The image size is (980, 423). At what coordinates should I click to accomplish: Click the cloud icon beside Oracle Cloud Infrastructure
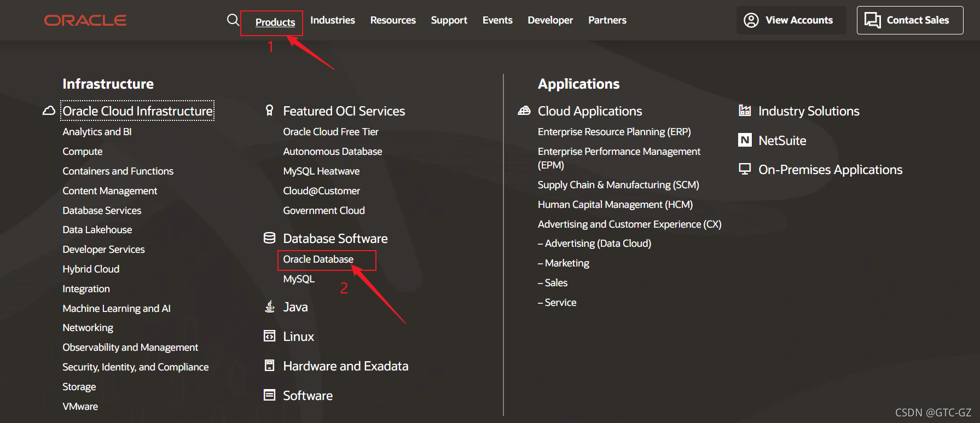[x=49, y=111]
